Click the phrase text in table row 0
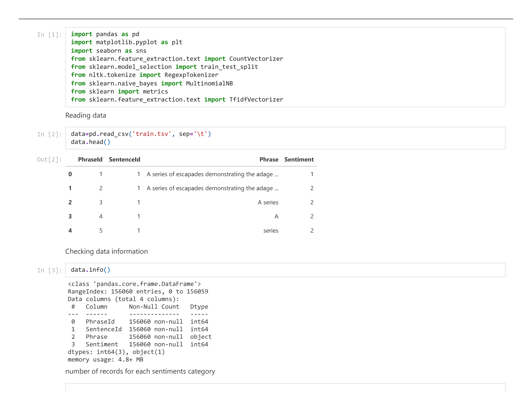This screenshot has height=411, width=532. click(x=212, y=174)
